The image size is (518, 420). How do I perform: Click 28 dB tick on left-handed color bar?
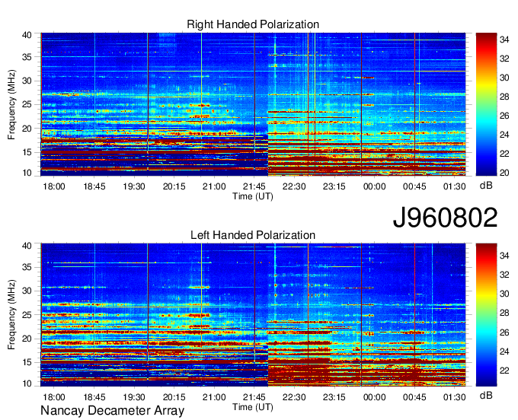504,313
